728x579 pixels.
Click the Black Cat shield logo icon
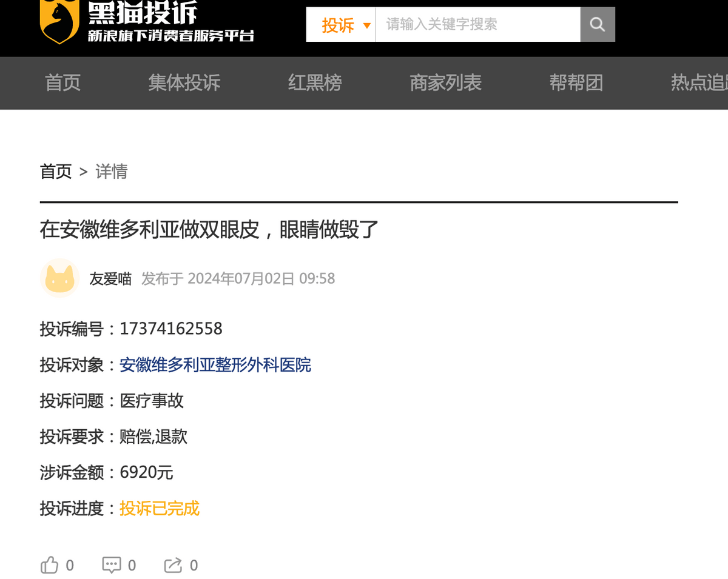click(x=59, y=22)
